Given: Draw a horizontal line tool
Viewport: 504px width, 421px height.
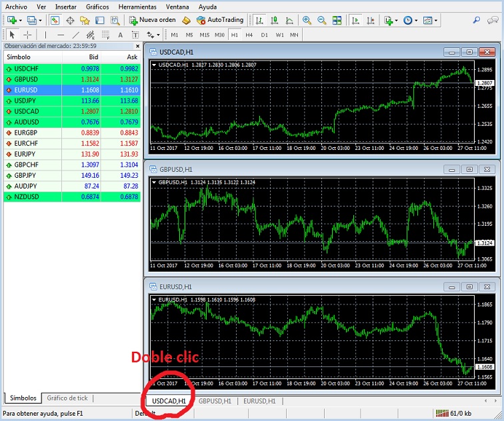Looking at the screenshot, I should tap(61, 35).
